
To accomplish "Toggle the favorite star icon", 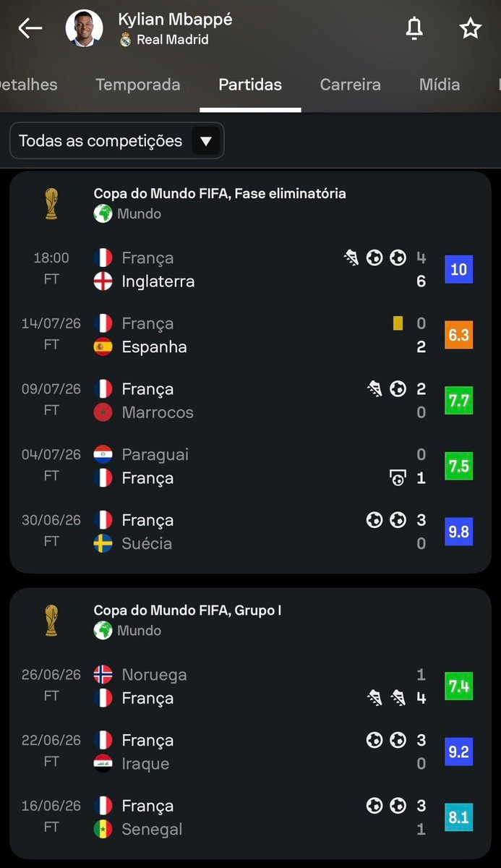I will (471, 28).
